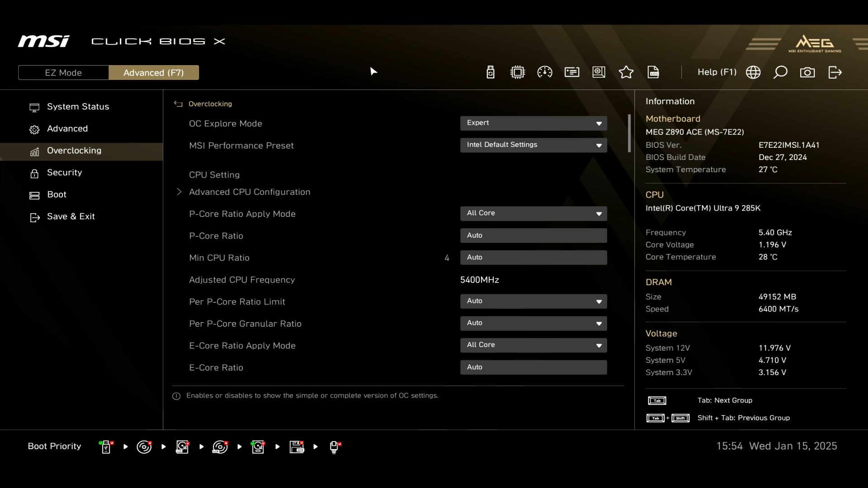
Task: Take a screenshot with the camera icon
Action: 807,72
